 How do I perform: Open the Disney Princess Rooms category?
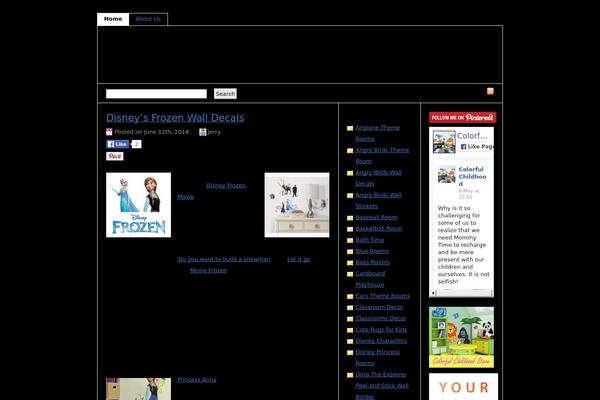377,358
